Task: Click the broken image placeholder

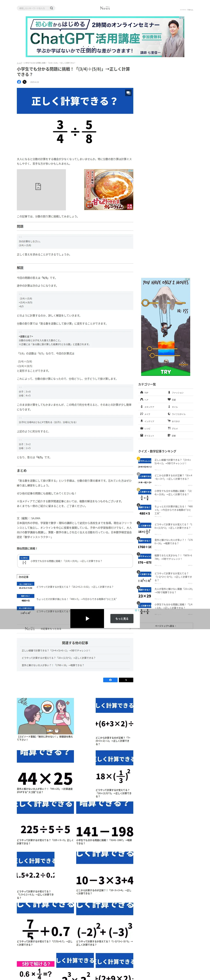Action: [41, 189]
